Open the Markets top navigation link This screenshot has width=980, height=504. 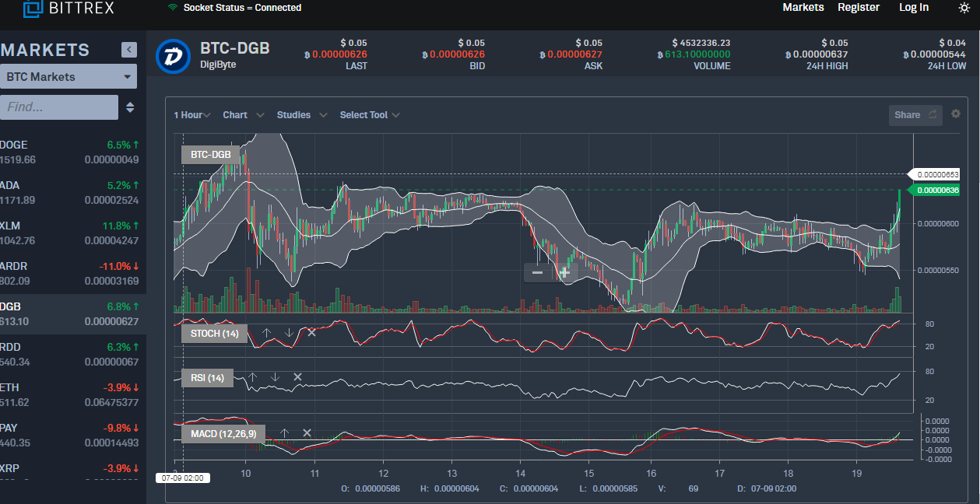[x=803, y=7]
